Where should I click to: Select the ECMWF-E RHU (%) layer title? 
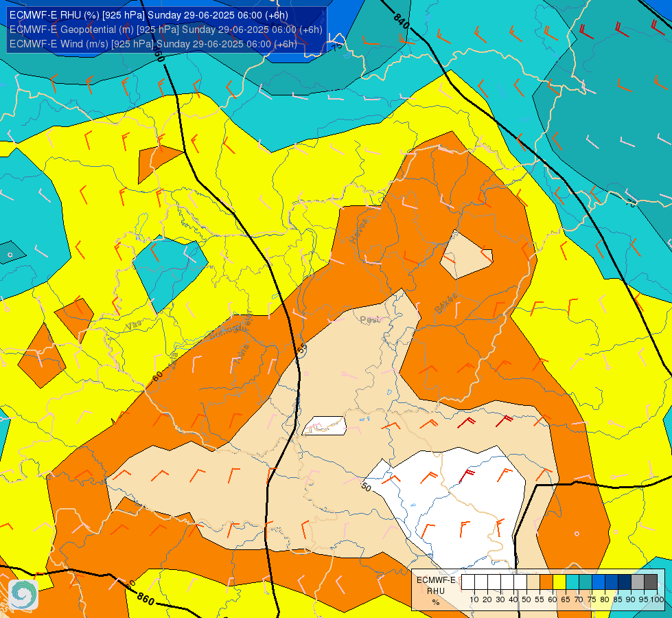(149, 15)
